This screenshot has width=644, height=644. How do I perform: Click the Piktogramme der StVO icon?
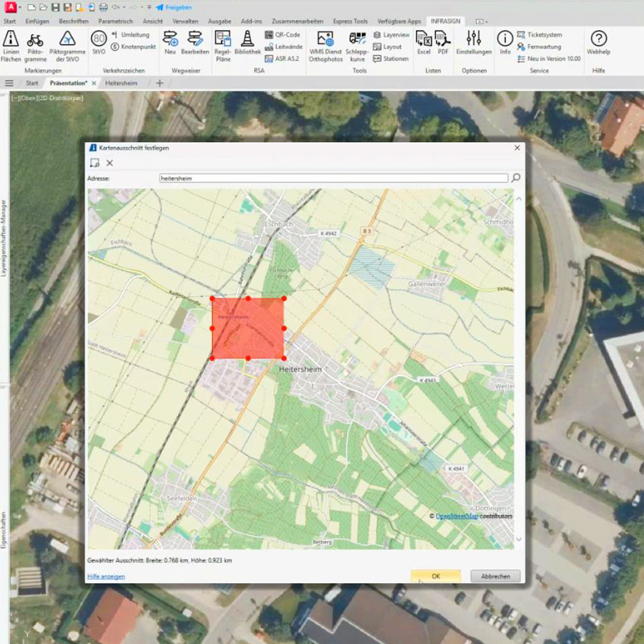67,45
